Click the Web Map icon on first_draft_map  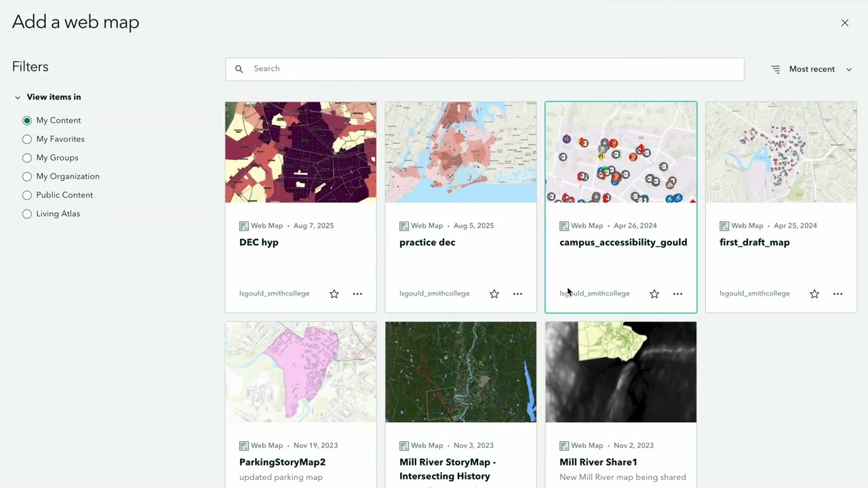coord(724,226)
